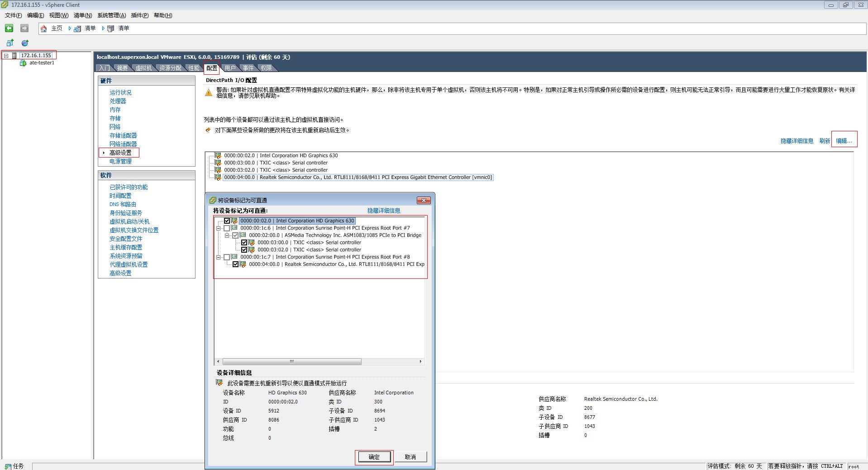Click dialog icon for ASMedia PCI Bridge device

243,235
